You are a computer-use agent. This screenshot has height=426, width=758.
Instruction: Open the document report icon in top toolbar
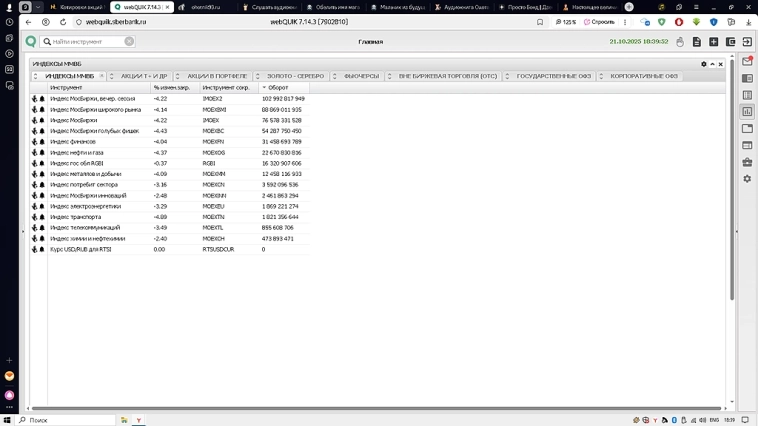point(696,42)
